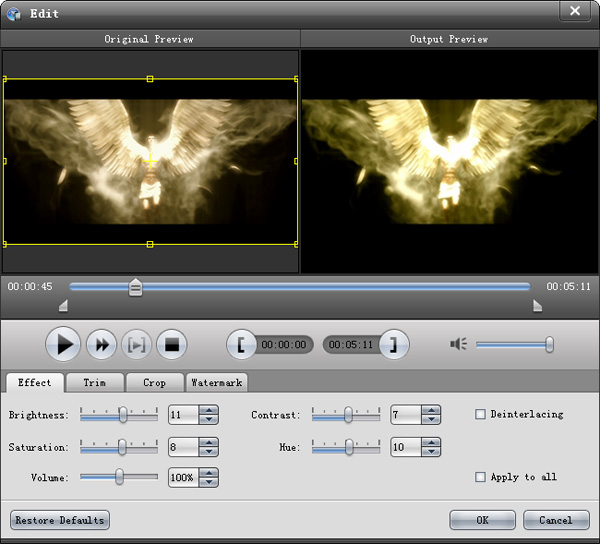Click the total duration text 00:05:11 by timeline
The width and height of the screenshot is (600, 544).
tap(569, 287)
